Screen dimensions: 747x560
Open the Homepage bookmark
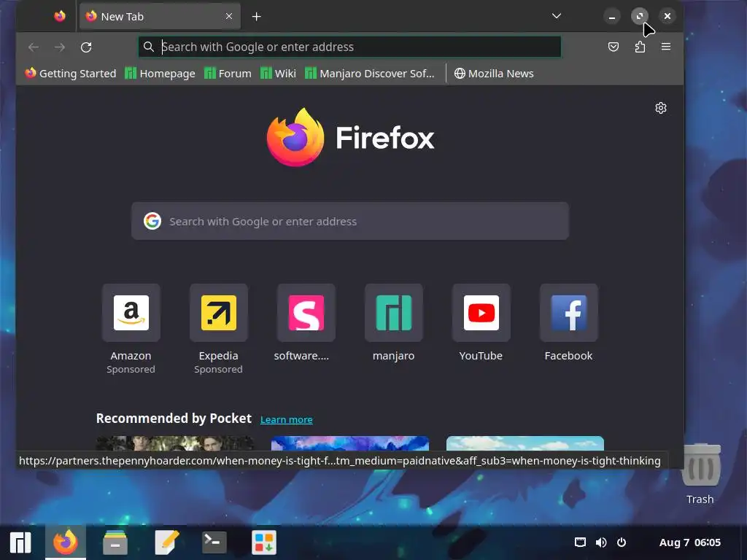click(160, 74)
